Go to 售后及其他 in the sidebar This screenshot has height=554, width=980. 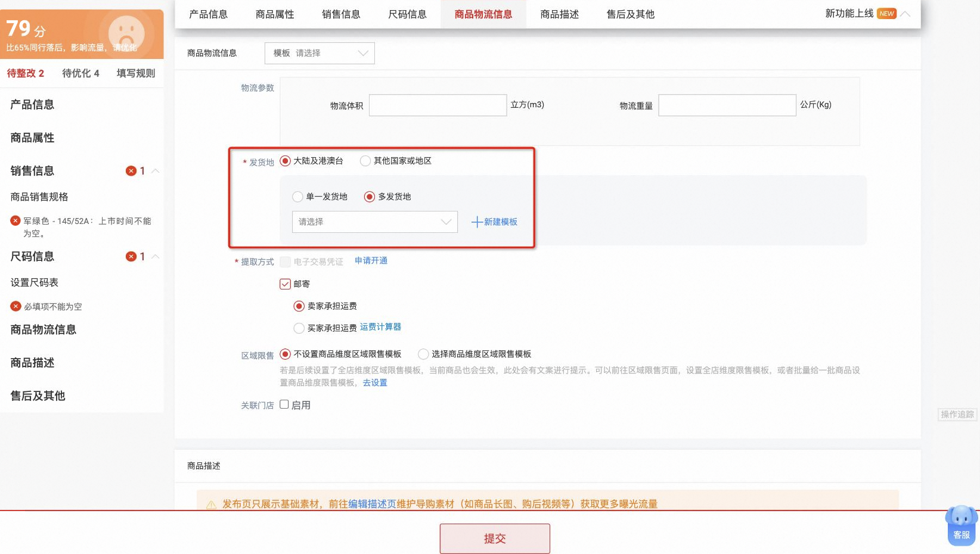pos(38,396)
